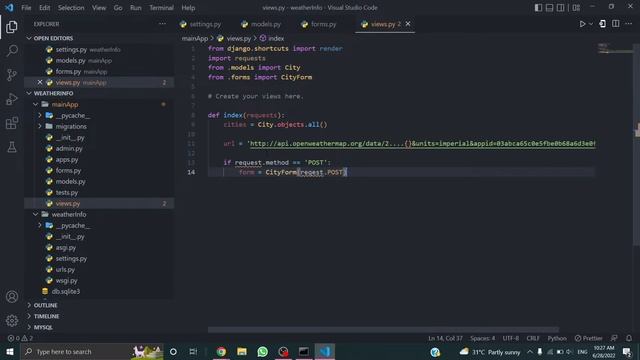The image size is (640, 360).
Task: Click Ln 14, Col 37 status item
Action: tap(445, 338)
